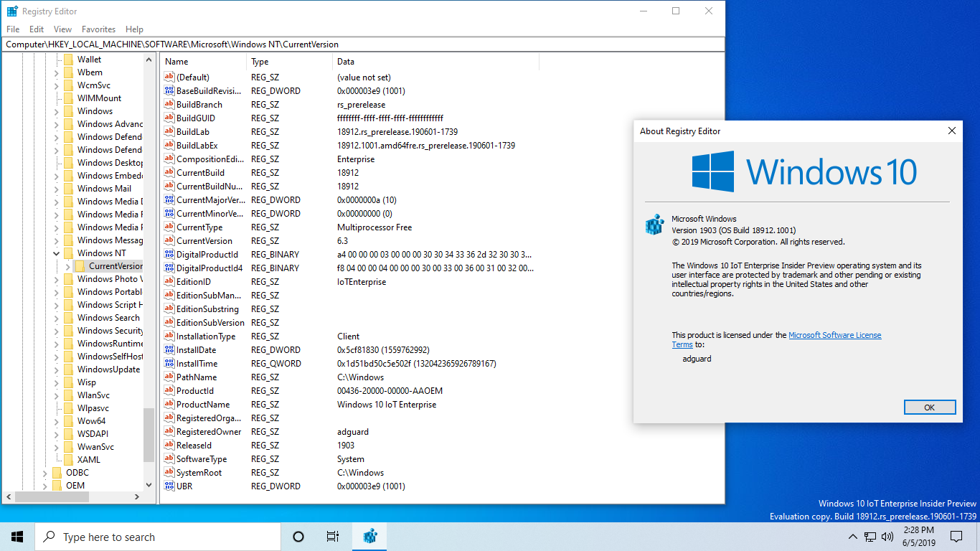The image size is (980, 551).
Task: Click the CurrentBuild value icon
Action: tap(169, 173)
